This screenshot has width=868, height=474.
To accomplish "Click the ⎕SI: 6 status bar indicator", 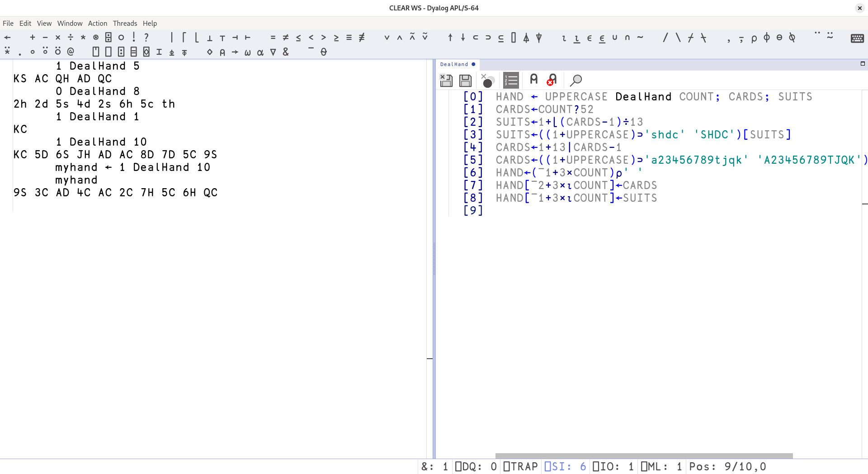I will click(x=564, y=466).
